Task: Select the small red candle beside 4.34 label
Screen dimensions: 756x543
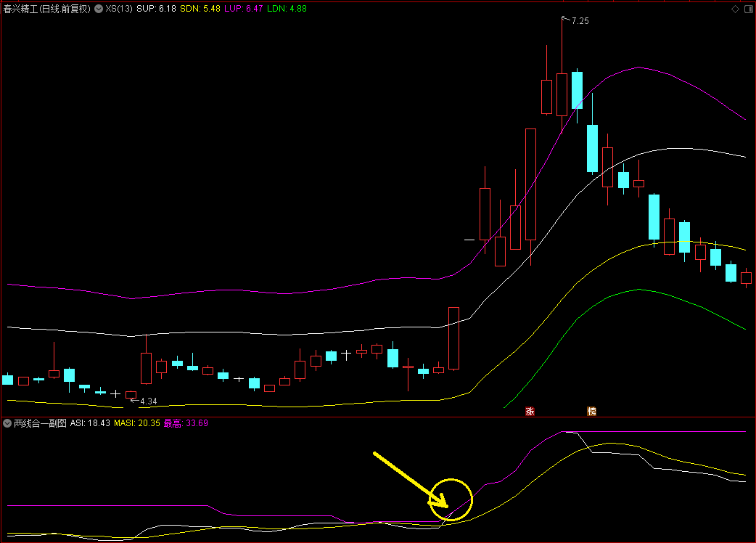Action: click(x=131, y=395)
